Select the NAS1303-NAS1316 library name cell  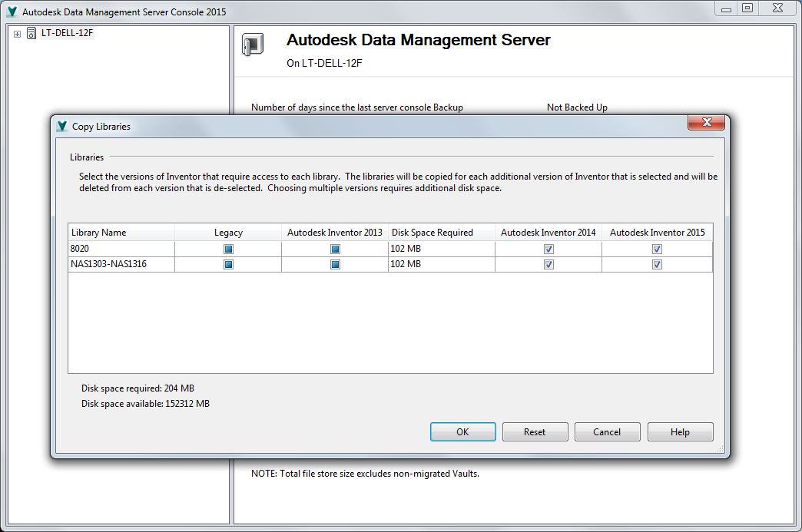click(x=121, y=264)
